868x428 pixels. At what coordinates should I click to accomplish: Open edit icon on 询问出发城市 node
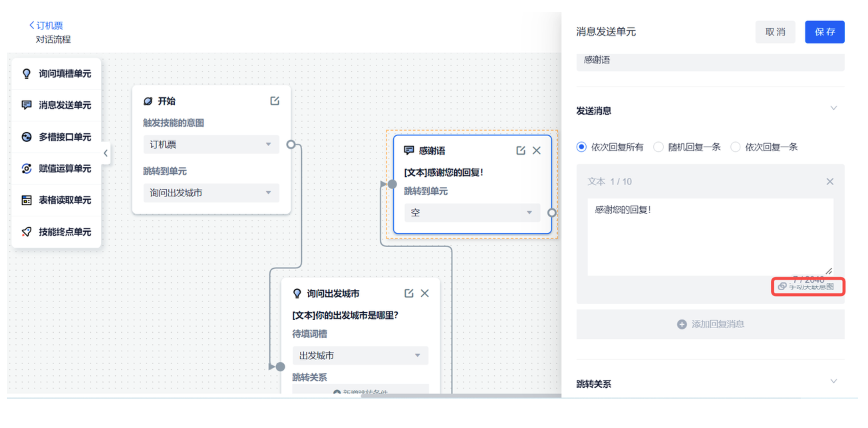coord(409,293)
